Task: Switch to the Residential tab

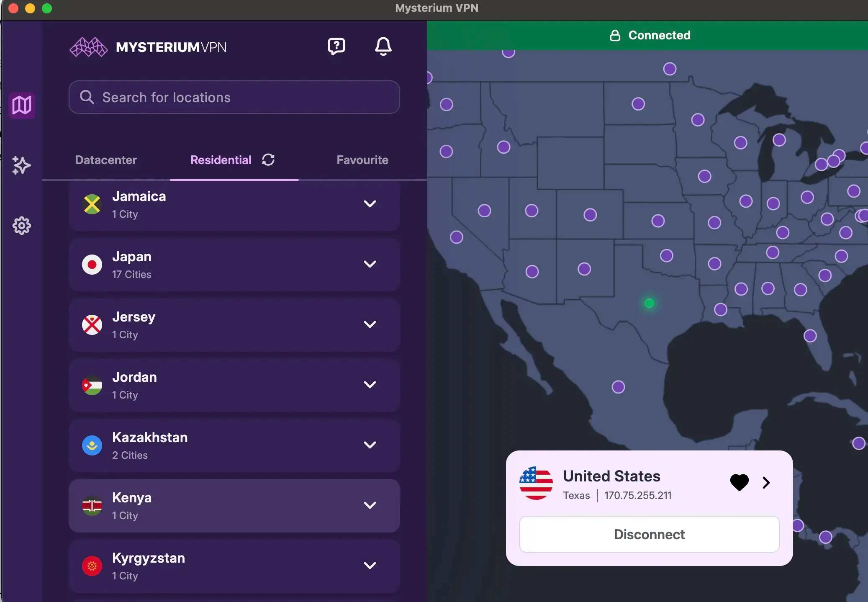Action: pos(221,160)
